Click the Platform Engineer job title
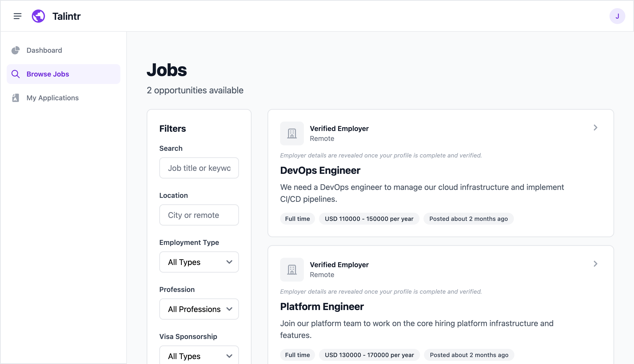The width and height of the screenshot is (634, 364). pyautogui.click(x=322, y=307)
